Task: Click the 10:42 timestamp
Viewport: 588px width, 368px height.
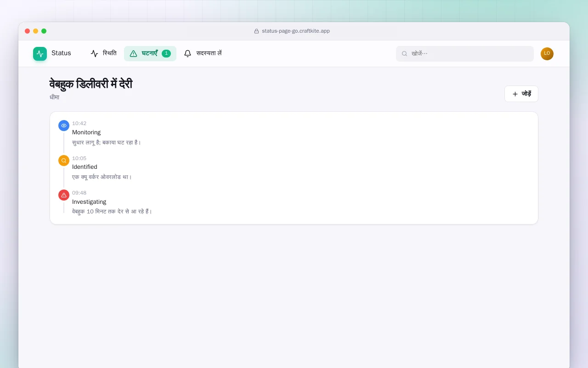Action: [79, 123]
